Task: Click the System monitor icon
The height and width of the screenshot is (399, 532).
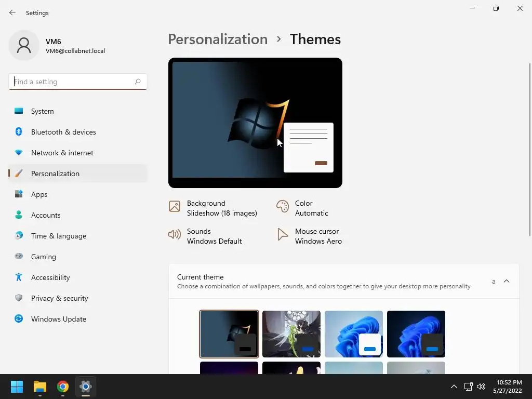Action: click(x=19, y=111)
